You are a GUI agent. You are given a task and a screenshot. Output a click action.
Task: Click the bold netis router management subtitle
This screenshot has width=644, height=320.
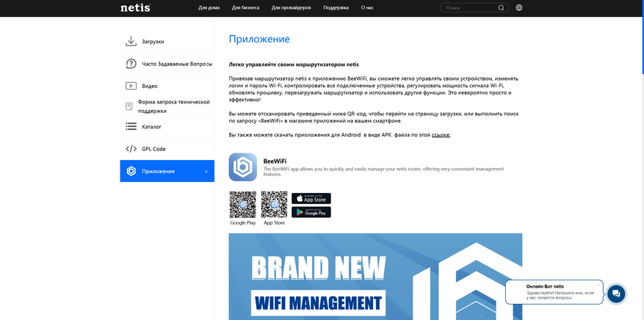tap(294, 65)
